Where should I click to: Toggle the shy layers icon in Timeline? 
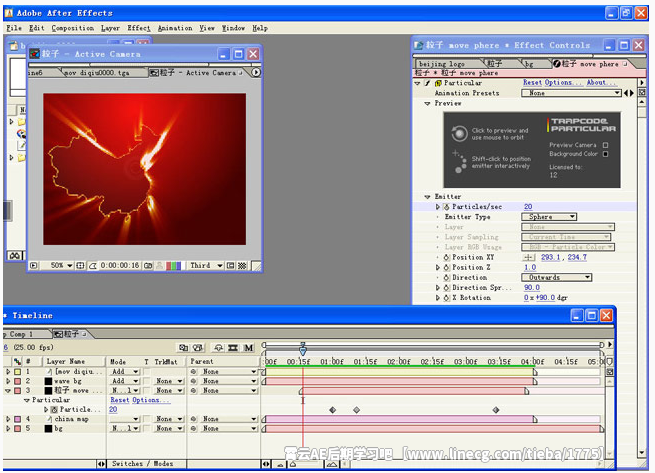pyautogui.click(x=218, y=347)
